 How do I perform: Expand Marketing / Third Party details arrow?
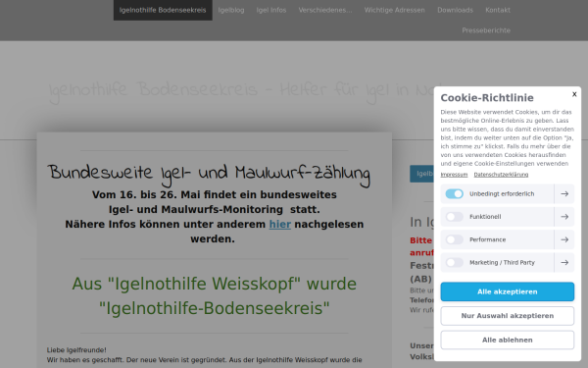(x=564, y=262)
